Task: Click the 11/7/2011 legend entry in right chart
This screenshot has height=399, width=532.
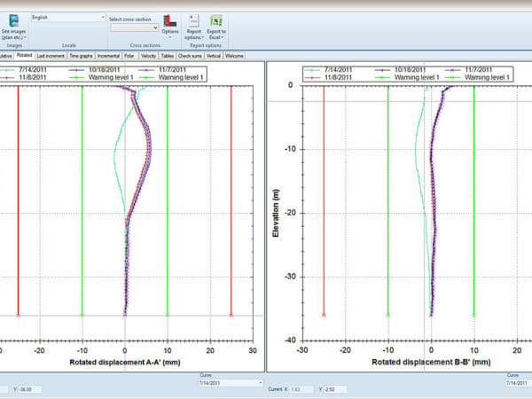Action: (468, 70)
